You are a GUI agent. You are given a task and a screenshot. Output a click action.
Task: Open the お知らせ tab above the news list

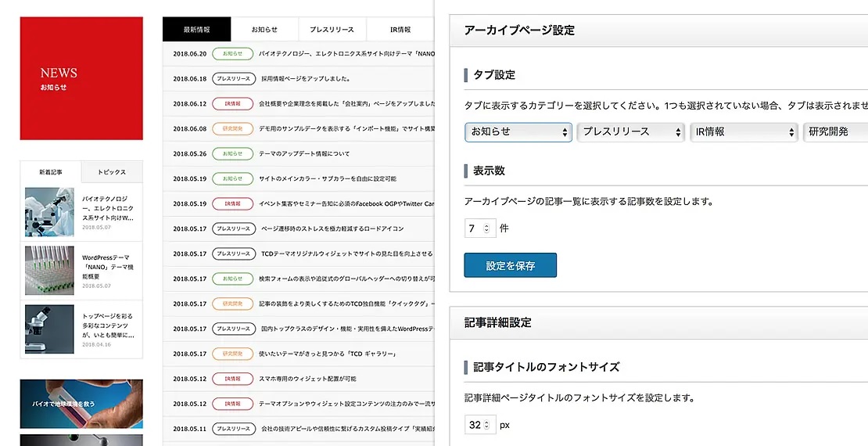click(x=264, y=30)
